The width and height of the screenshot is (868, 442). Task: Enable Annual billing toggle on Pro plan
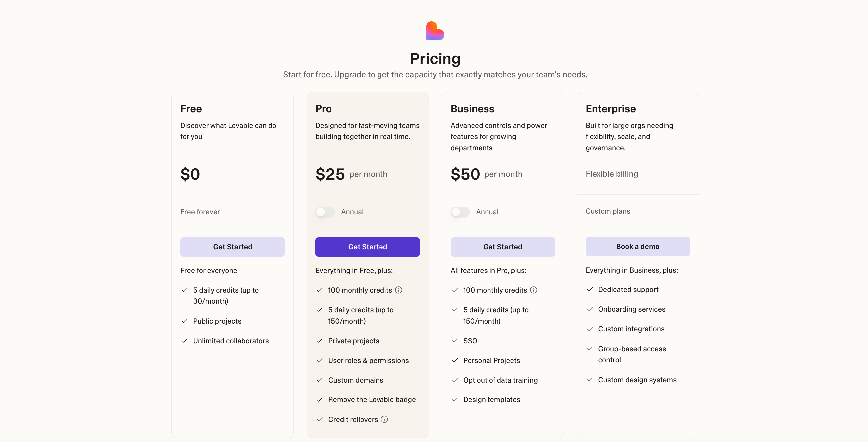click(x=325, y=212)
